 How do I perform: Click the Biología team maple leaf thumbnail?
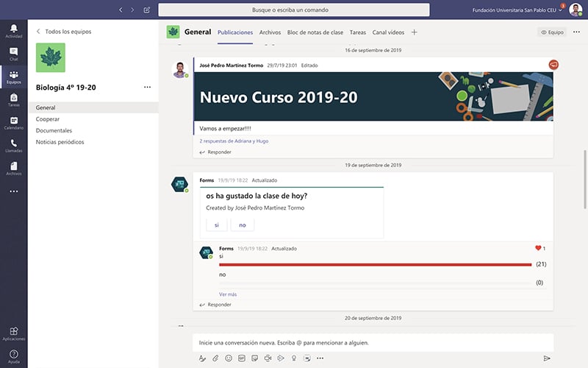51,57
